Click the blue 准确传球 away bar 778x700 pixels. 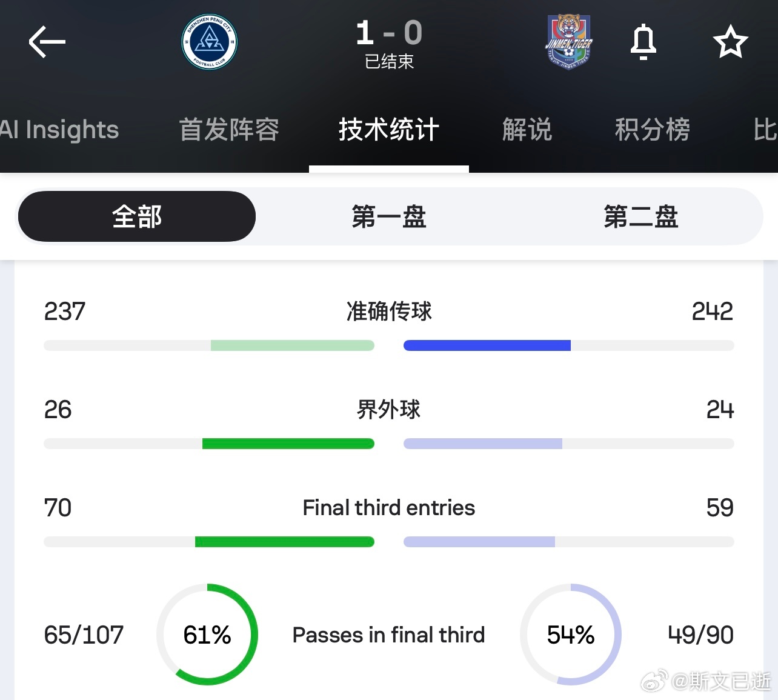[487, 345]
